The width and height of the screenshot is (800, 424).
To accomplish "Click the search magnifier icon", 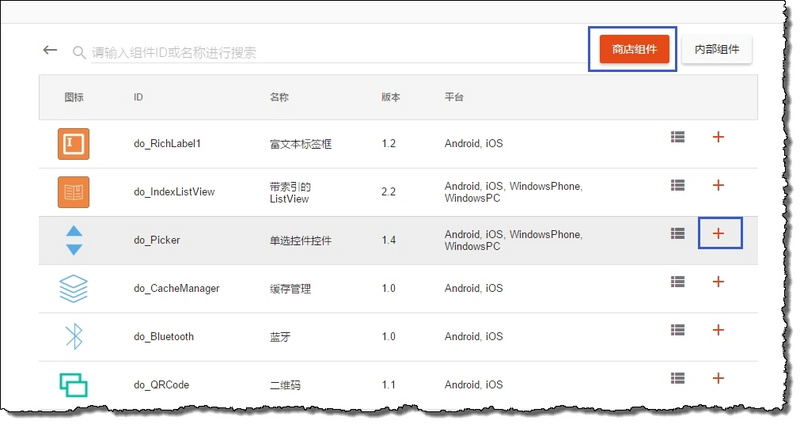I will [x=79, y=52].
